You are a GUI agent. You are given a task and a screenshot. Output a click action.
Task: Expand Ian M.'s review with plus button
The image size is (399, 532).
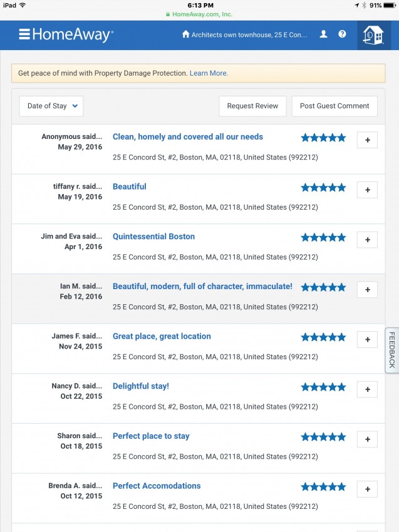(367, 290)
